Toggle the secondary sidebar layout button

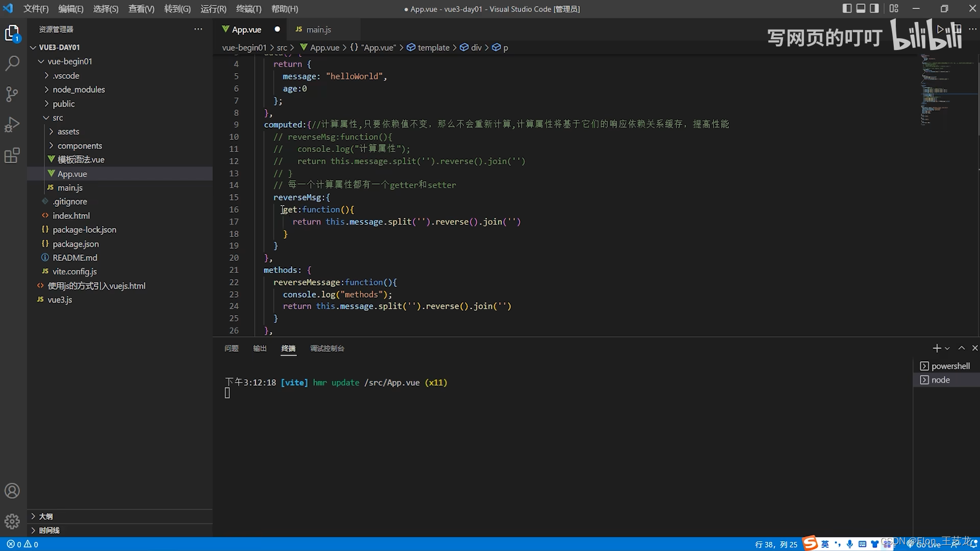(x=874, y=9)
